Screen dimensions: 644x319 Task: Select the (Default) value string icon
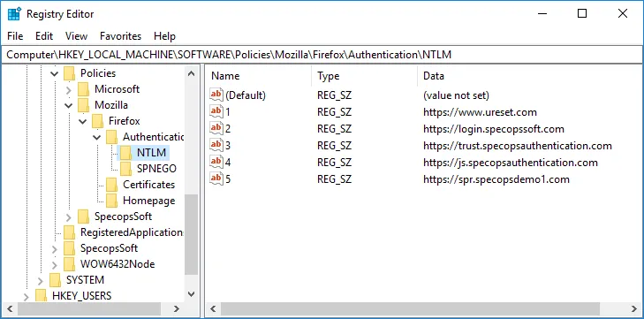pos(216,95)
